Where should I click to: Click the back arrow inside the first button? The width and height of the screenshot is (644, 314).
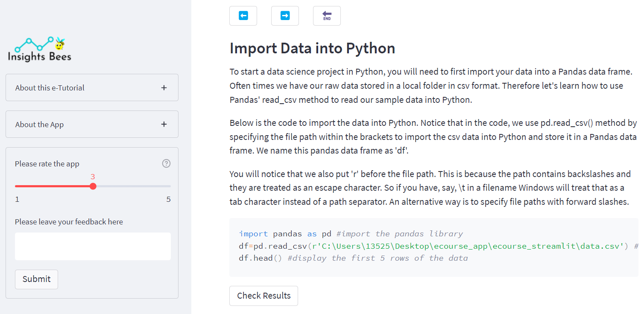pos(243,16)
